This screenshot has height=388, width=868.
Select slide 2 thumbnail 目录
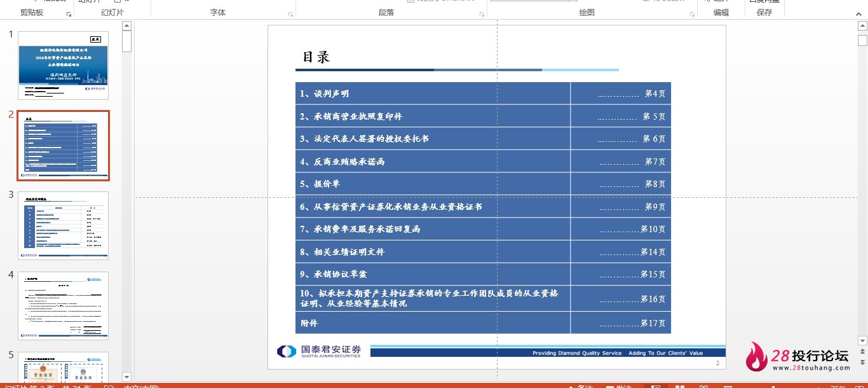pyautogui.click(x=63, y=146)
